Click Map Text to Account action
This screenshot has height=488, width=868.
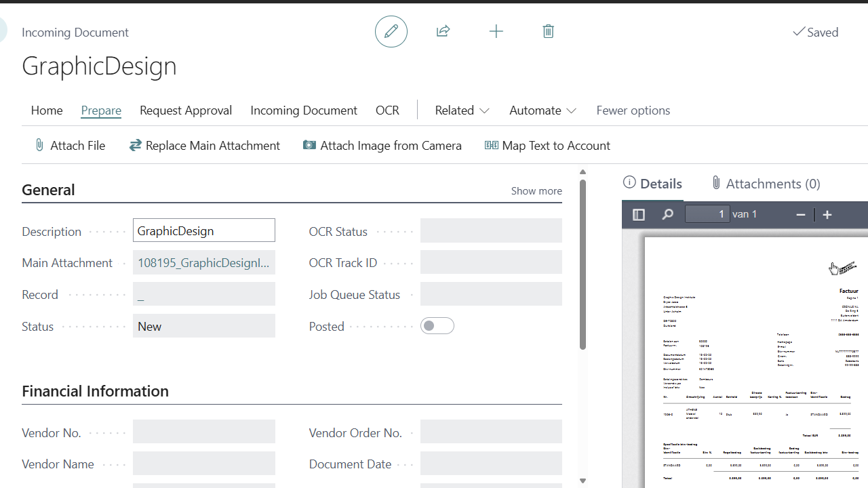coord(547,145)
